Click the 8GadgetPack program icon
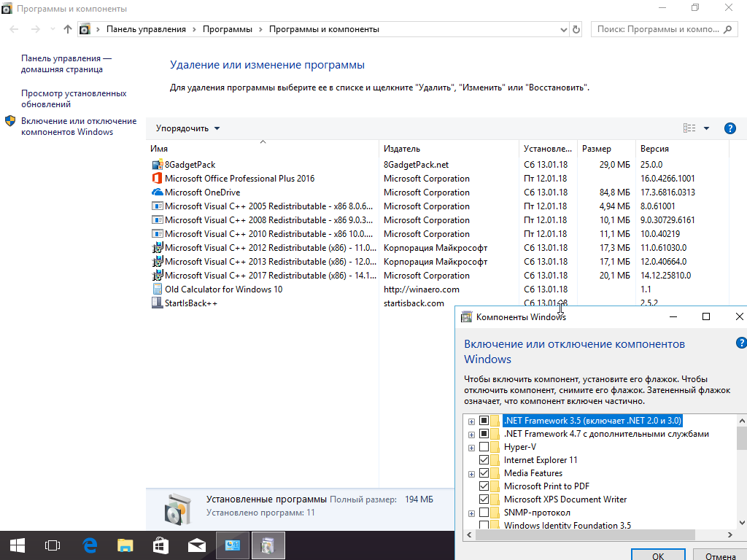Image resolution: width=747 pixels, height=560 pixels. coord(157,165)
